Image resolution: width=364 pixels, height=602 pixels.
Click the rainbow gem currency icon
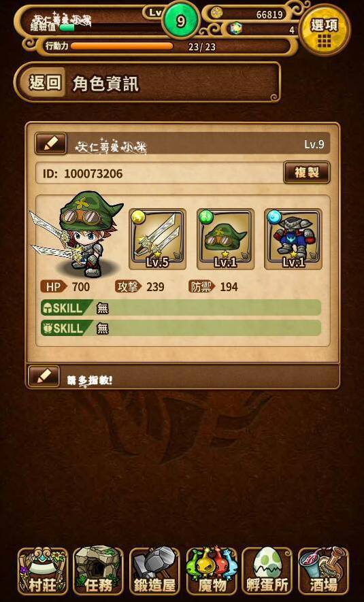click(x=235, y=29)
